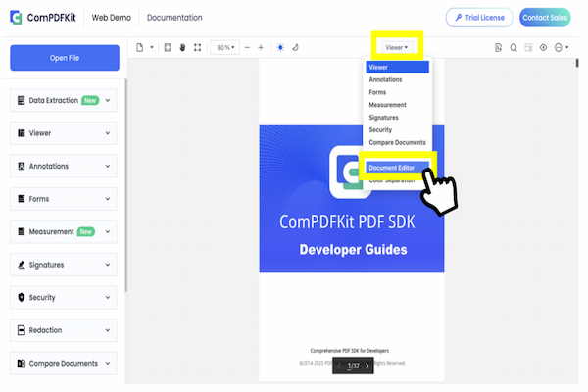Activate the hand pan tool
The image size is (588, 392).
point(182,48)
